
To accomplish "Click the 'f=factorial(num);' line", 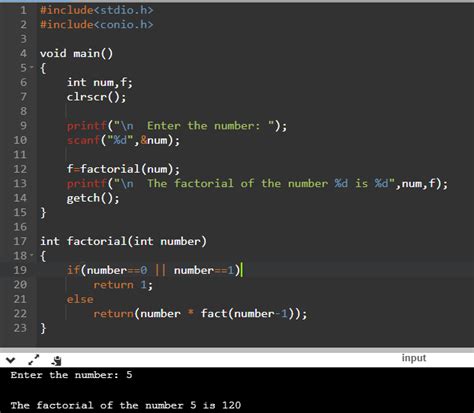I will point(123,169).
